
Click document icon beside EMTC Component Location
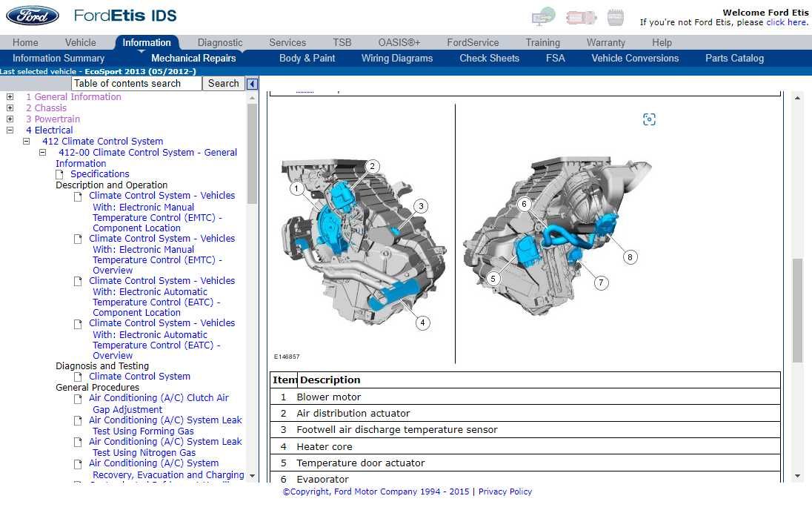pos(78,196)
